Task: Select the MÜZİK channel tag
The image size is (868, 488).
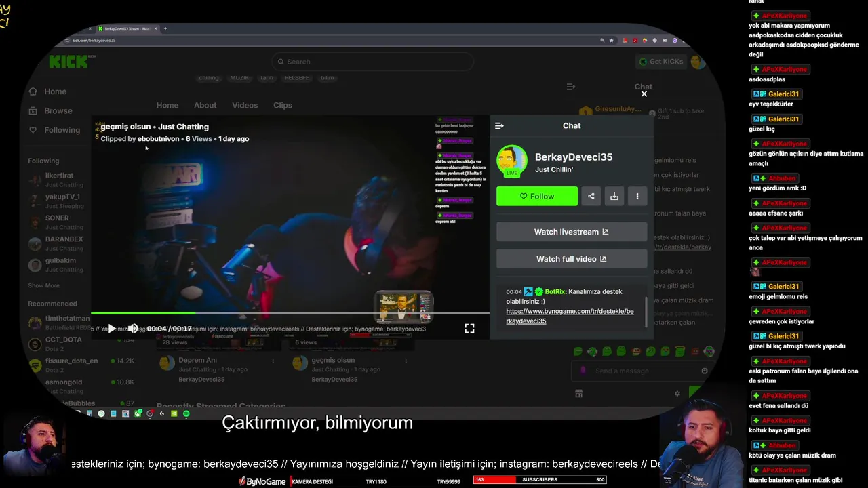Action: click(x=239, y=77)
